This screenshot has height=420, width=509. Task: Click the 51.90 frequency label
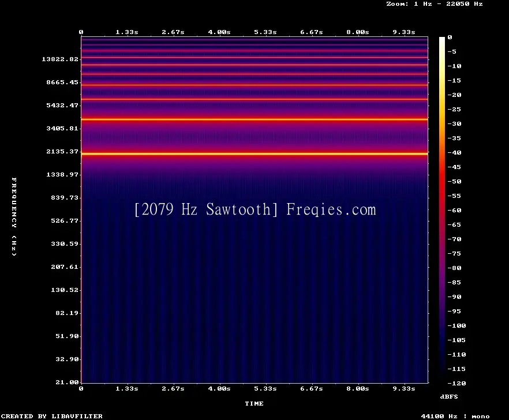[x=67, y=336]
